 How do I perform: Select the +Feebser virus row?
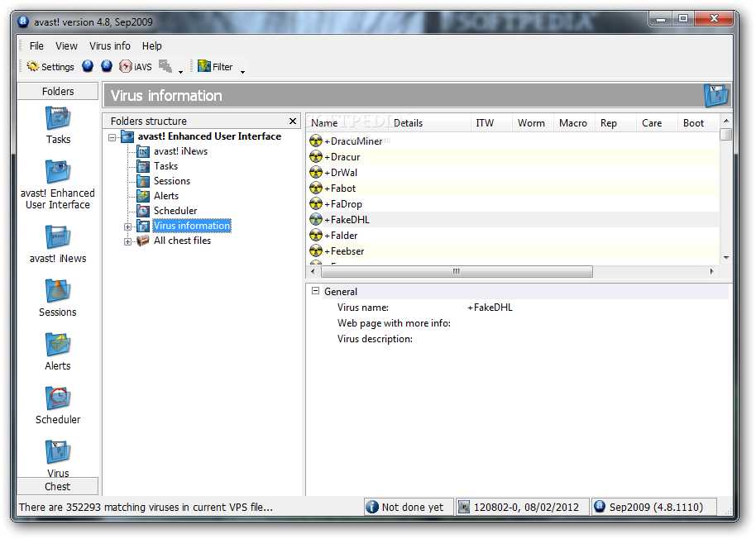(x=513, y=251)
